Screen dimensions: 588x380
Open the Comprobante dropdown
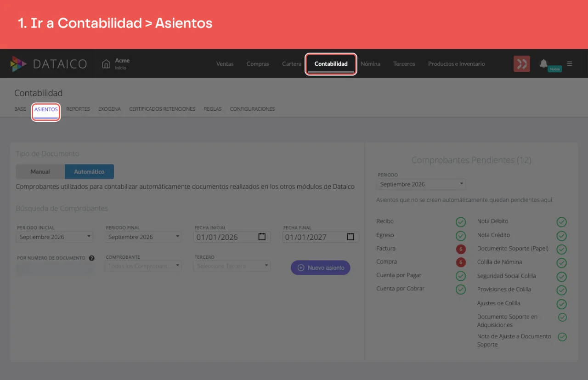144,266
